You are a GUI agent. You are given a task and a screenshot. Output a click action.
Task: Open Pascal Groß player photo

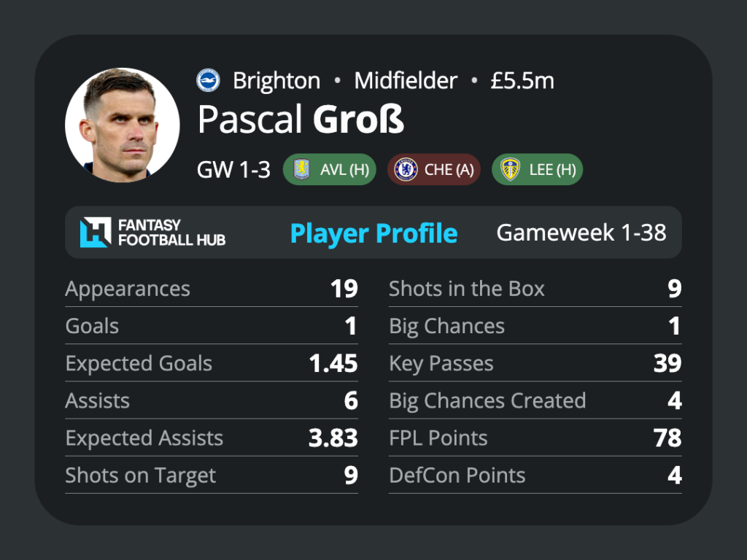(x=123, y=125)
